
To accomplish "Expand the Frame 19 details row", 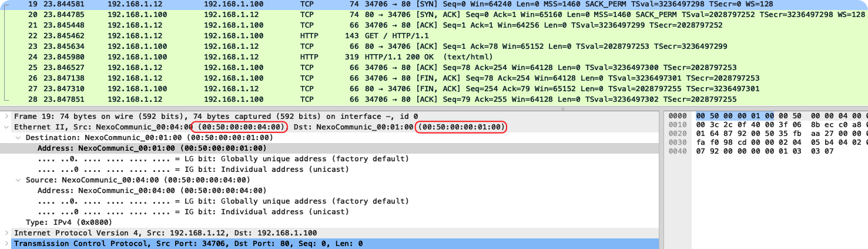I will coord(6,117).
